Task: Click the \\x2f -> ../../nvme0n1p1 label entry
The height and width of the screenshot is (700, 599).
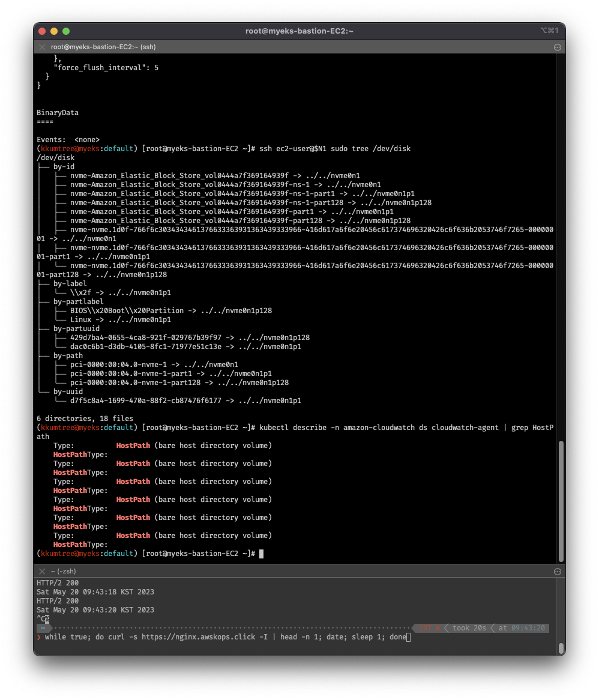Action: click(x=120, y=292)
